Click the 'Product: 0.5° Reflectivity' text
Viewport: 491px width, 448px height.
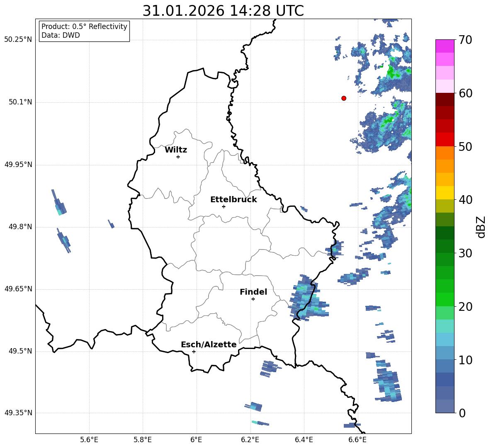(84, 27)
